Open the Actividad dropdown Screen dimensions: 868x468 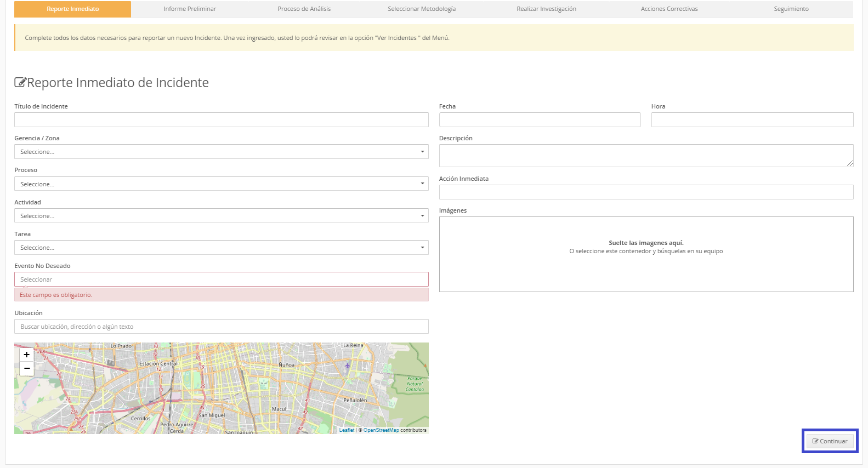pos(222,215)
